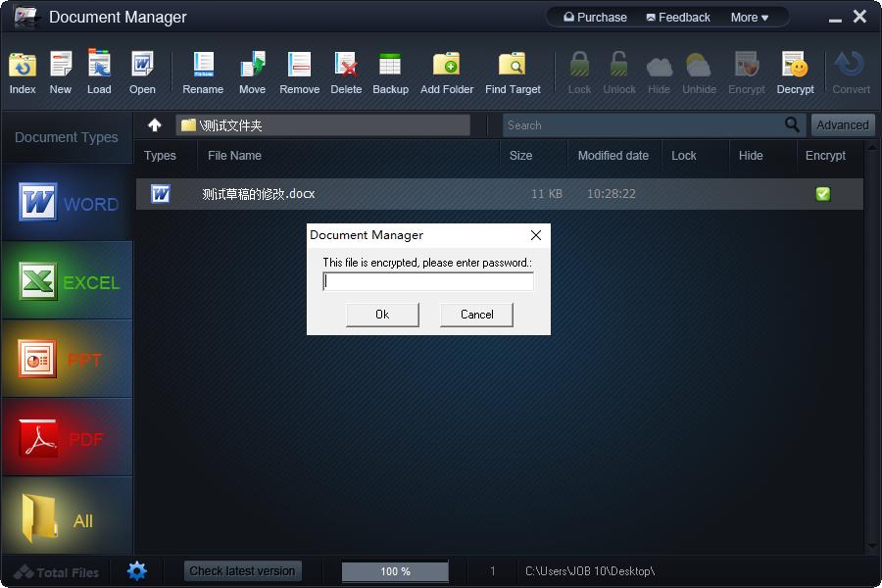Open the Purchase link

click(x=595, y=18)
